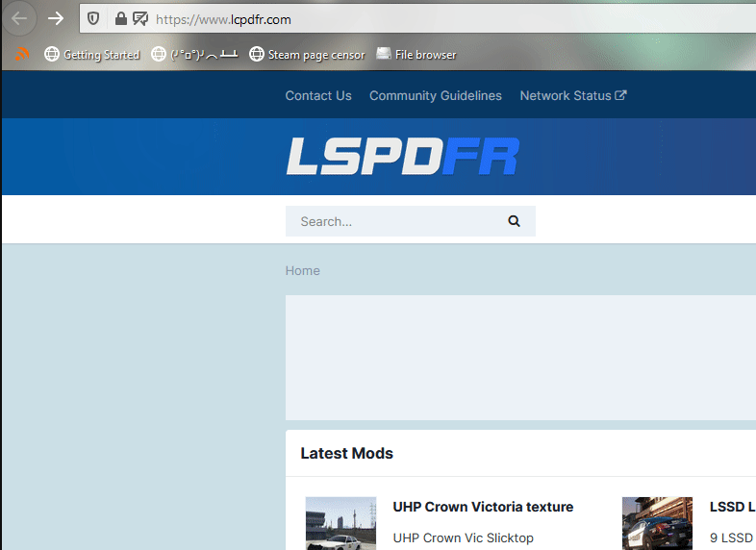Open the orange RSS feed bookmark
The height and width of the screenshot is (550, 756).
(22, 54)
